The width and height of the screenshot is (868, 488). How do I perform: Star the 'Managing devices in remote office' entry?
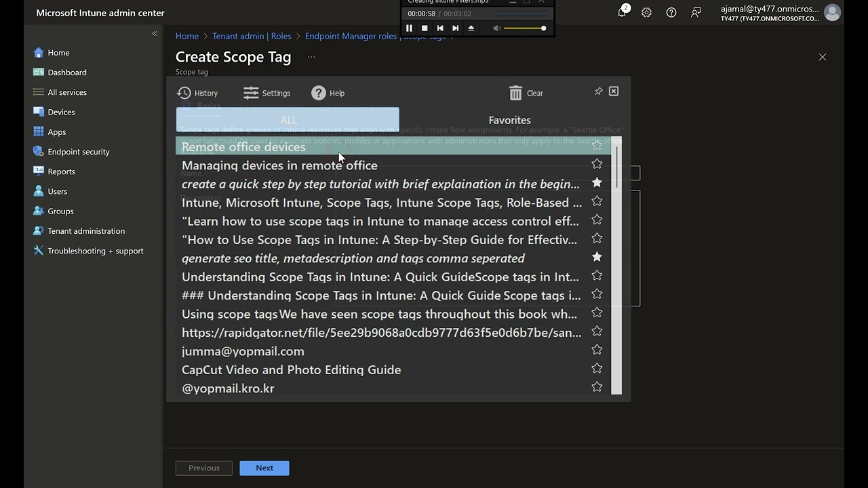pos(597,164)
